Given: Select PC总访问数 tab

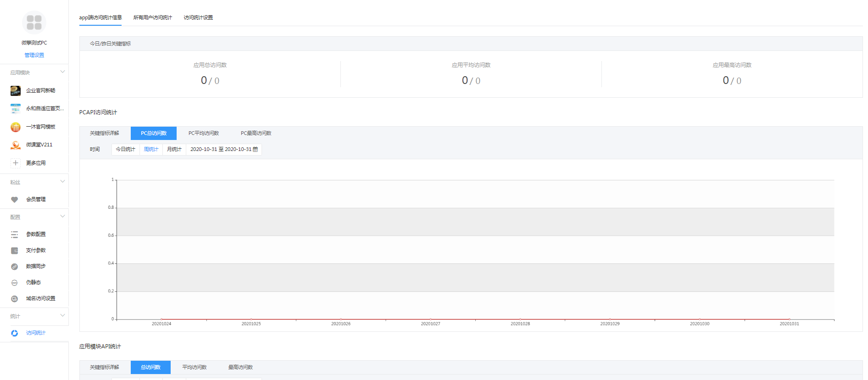Looking at the screenshot, I should (x=154, y=133).
